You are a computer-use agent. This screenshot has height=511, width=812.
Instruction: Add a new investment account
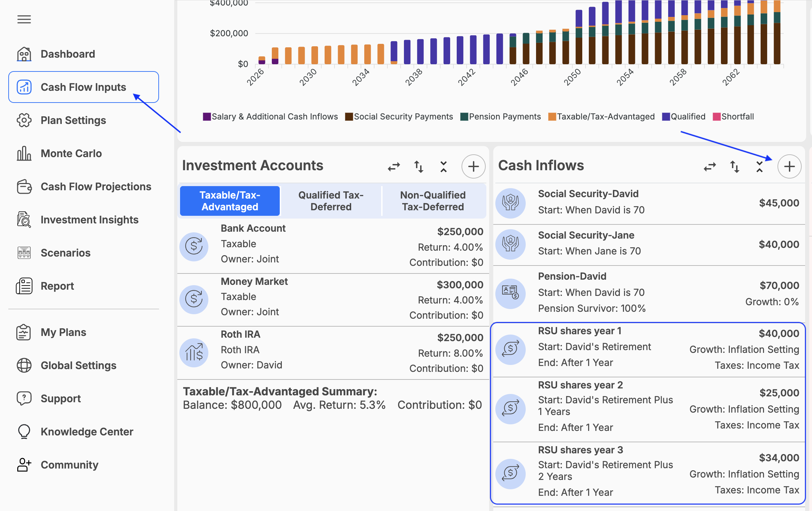(473, 166)
